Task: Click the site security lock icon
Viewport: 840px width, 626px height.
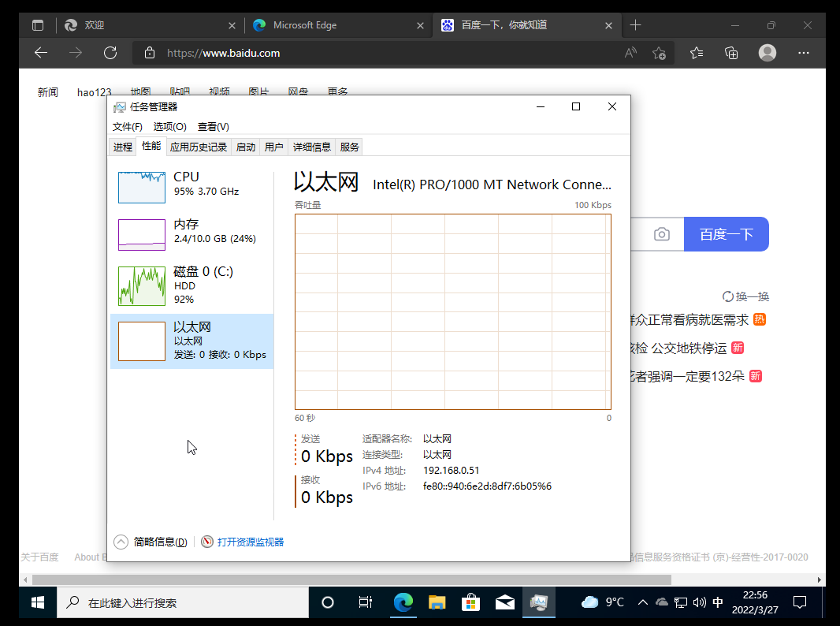Action: click(148, 53)
